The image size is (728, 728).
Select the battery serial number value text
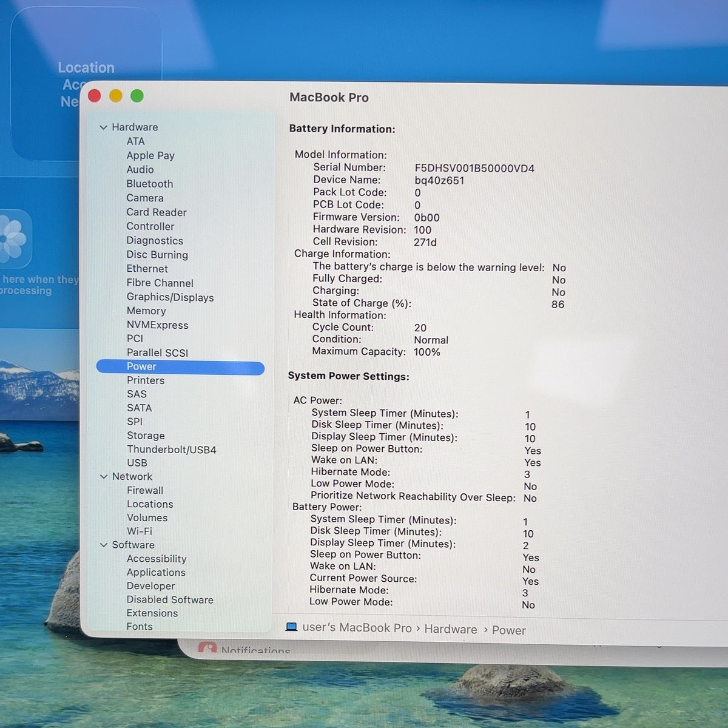[474, 169]
